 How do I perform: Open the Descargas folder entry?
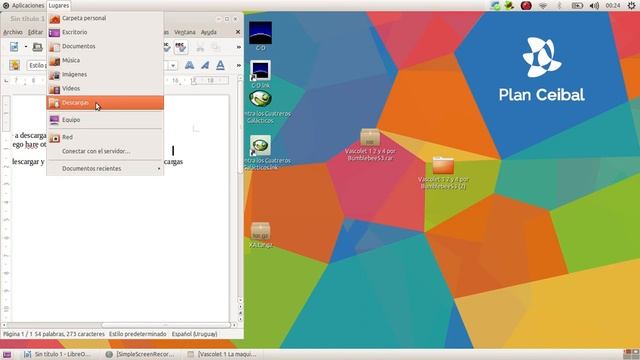(105, 103)
